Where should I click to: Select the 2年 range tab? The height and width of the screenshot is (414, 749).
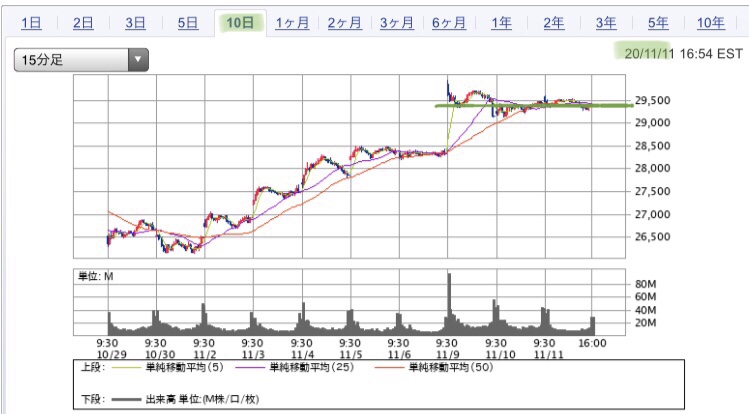[554, 23]
